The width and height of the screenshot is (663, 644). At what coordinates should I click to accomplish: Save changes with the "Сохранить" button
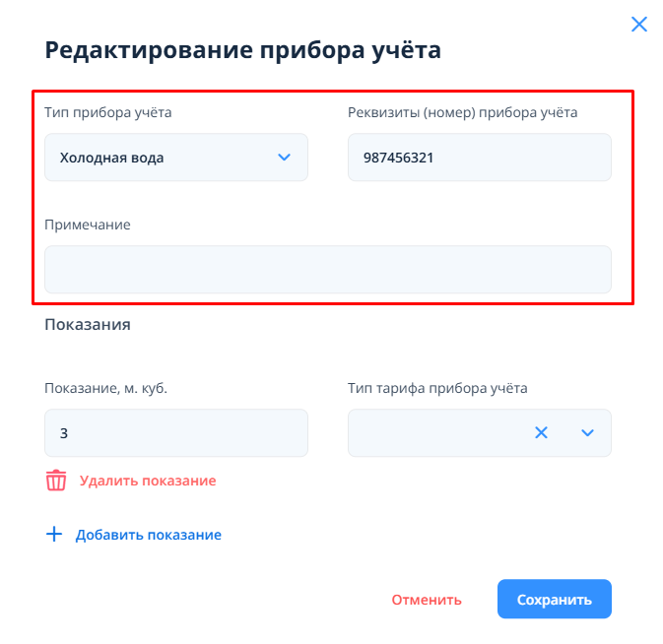click(x=555, y=600)
